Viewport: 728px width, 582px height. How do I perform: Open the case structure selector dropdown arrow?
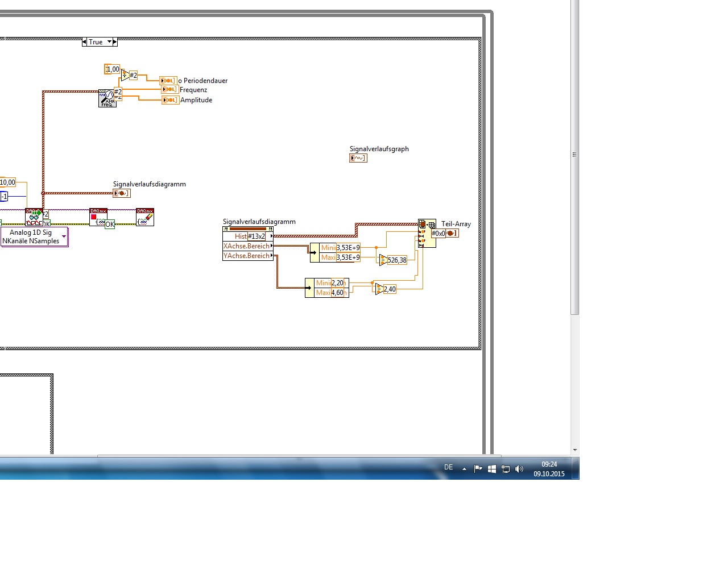coord(109,42)
